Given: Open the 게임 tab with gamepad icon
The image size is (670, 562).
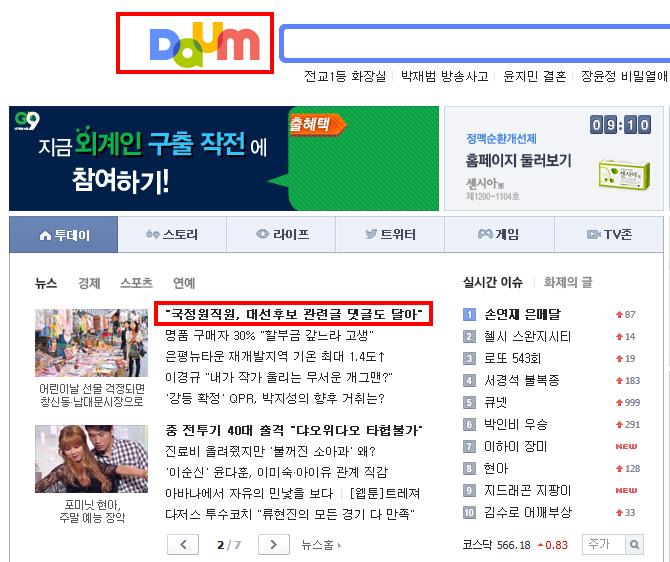Looking at the screenshot, I should [499, 234].
